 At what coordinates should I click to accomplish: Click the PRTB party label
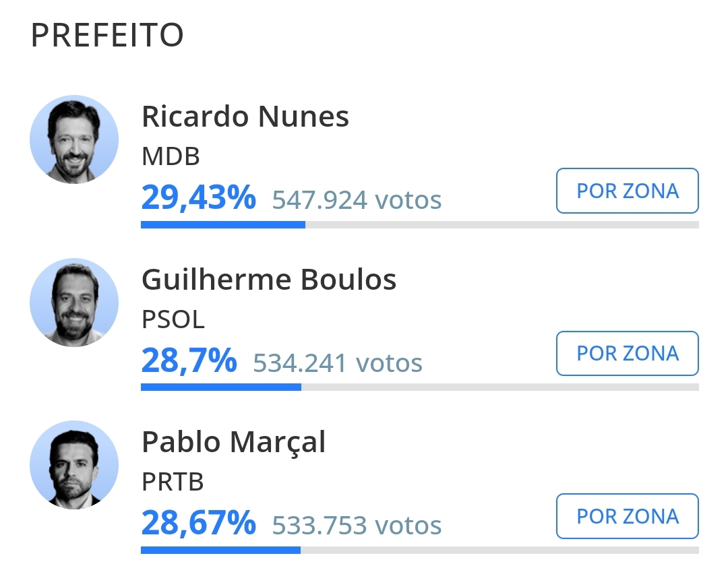tap(173, 482)
